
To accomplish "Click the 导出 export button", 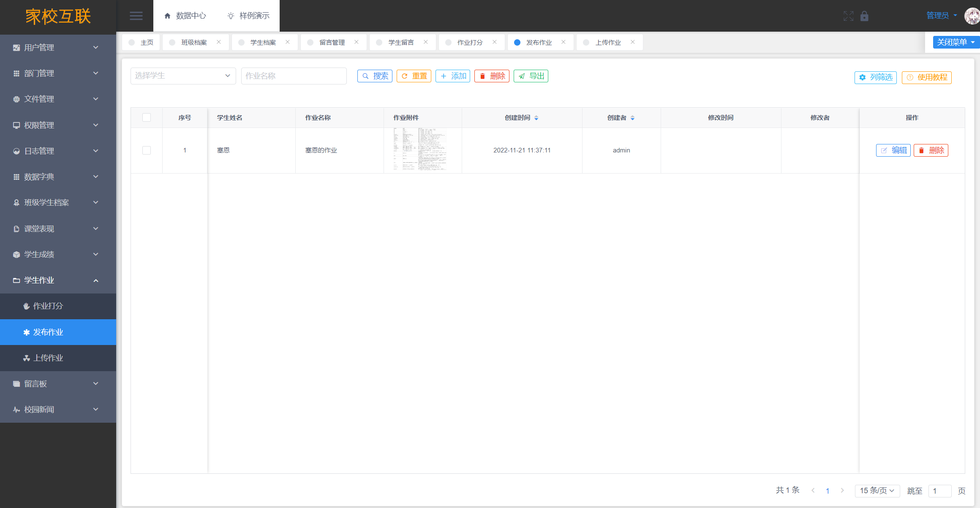I will 531,76.
